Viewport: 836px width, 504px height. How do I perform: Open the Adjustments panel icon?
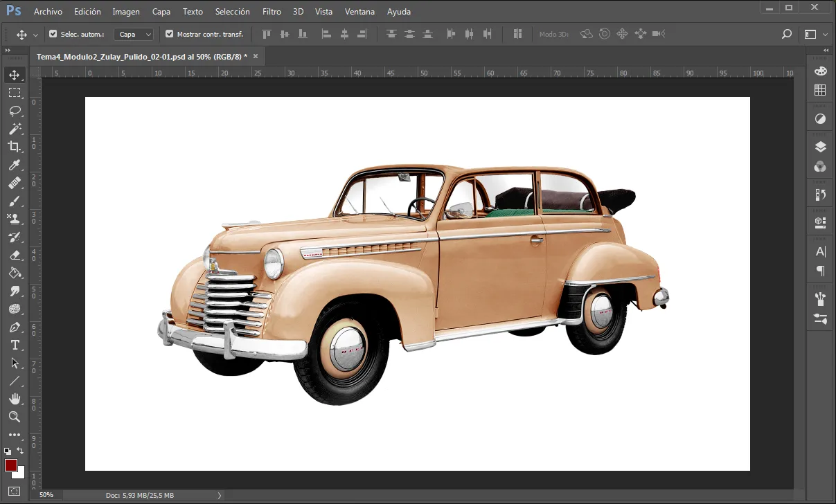click(x=820, y=119)
